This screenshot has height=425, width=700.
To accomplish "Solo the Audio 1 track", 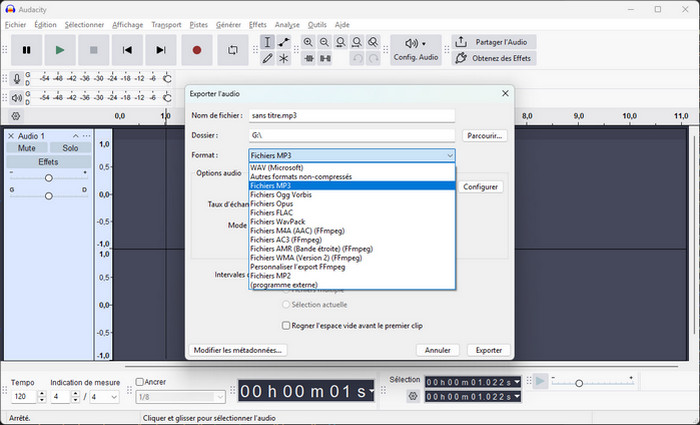I will pyautogui.click(x=70, y=148).
